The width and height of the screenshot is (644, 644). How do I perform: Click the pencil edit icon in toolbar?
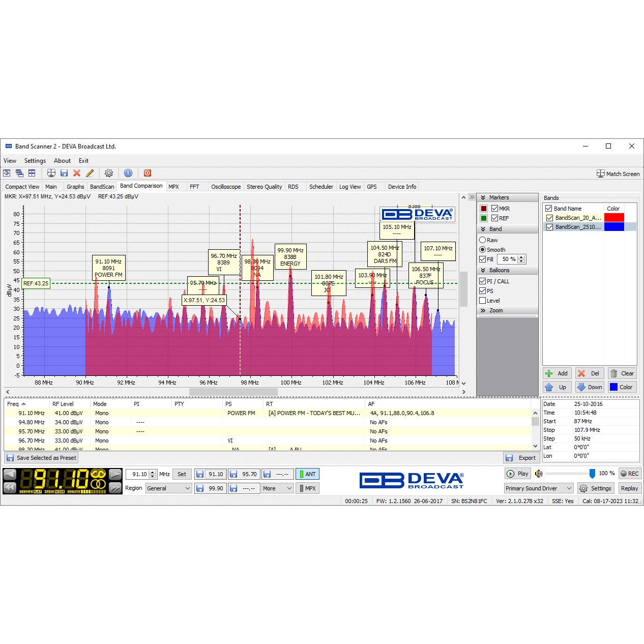click(90, 173)
